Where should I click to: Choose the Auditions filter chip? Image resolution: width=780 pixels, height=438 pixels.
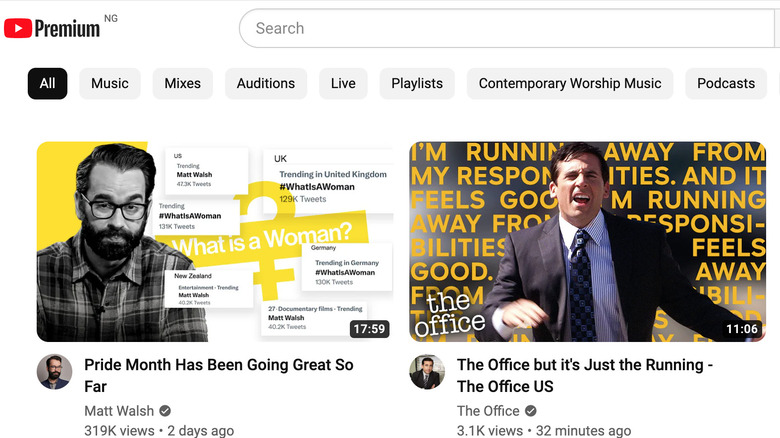pyautogui.click(x=266, y=83)
